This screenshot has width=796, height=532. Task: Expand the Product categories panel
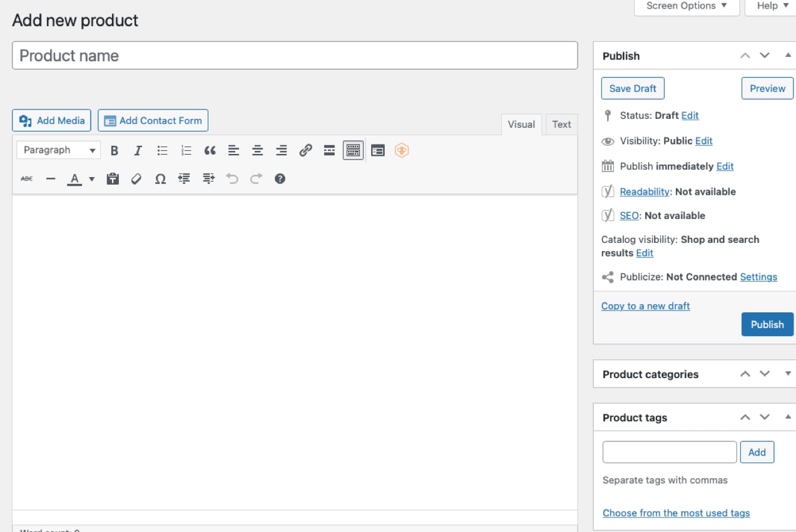click(787, 374)
